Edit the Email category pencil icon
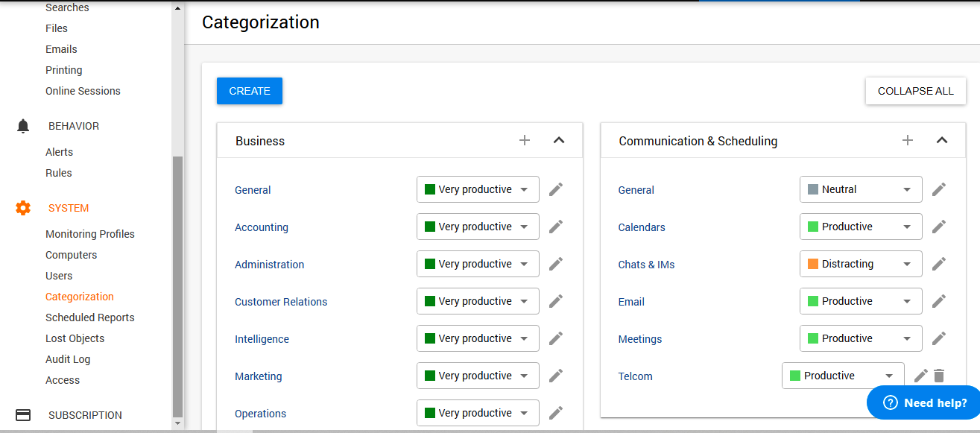 coord(939,301)
